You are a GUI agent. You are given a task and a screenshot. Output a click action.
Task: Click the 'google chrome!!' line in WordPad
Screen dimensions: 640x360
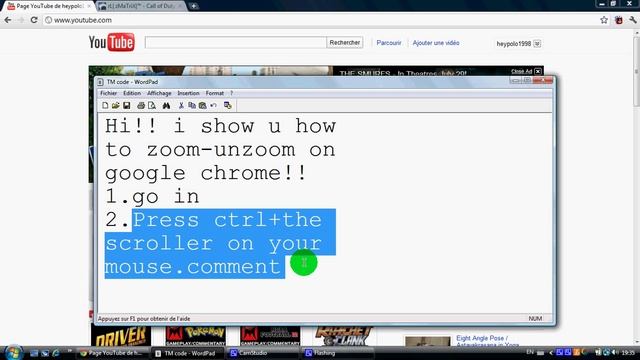(x=205, y=173)
